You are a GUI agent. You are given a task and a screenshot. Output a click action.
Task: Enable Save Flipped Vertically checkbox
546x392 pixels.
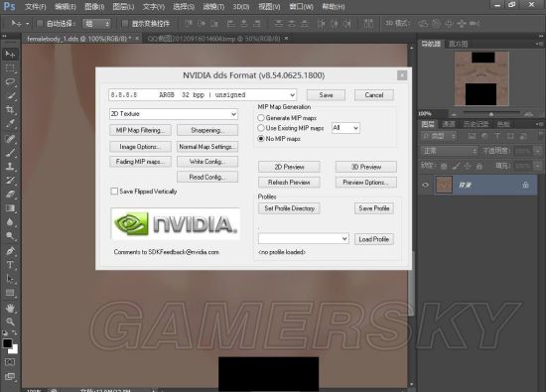[114, 192]
